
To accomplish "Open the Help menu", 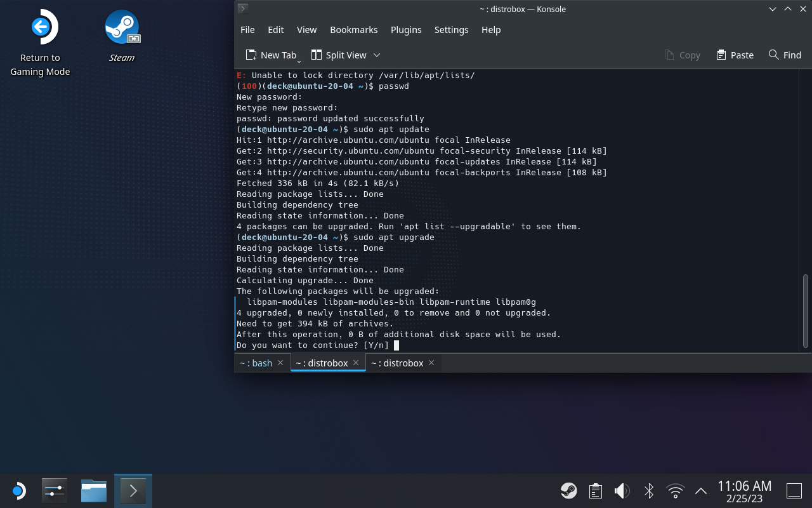I will tap(491, 30).
